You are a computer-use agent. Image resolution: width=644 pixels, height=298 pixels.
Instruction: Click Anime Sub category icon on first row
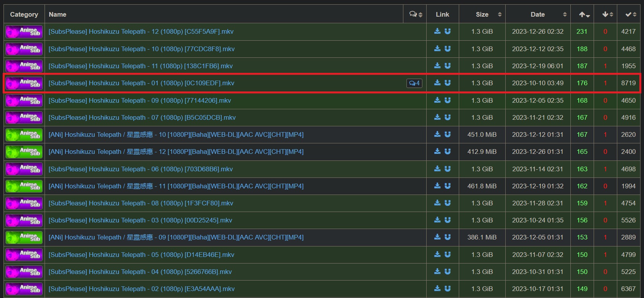click(x=24, y=32)
